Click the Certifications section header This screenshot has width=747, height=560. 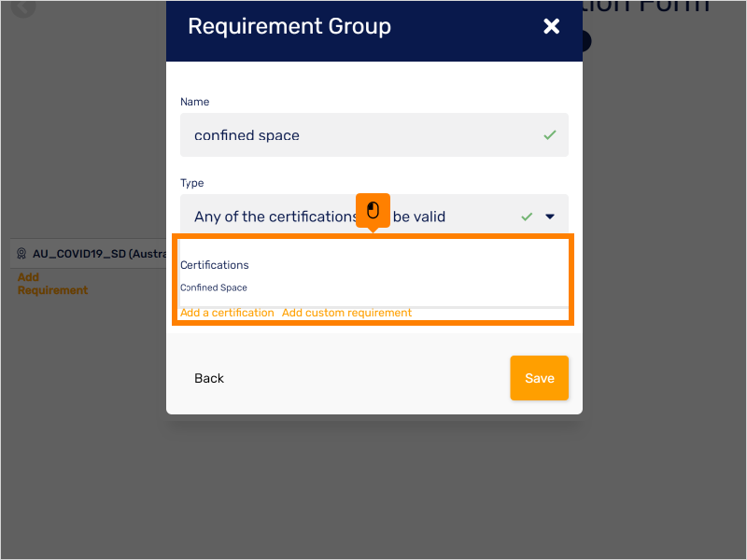point(214,265)
